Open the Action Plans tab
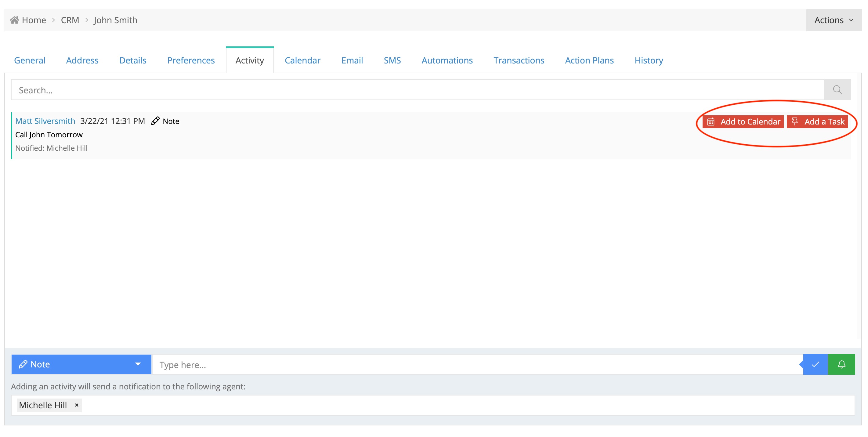Viewport: 868px width, 437px height. click(589, 60)
